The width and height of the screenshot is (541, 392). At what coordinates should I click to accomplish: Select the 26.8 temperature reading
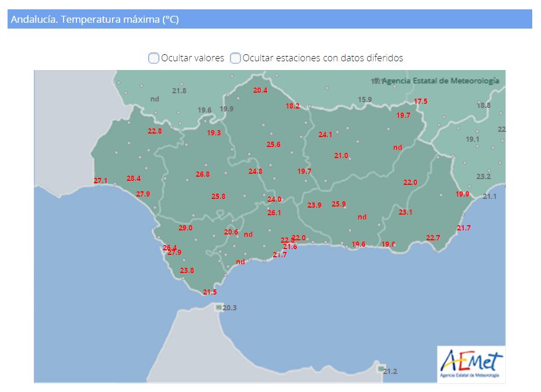click(x=203, y=174)
